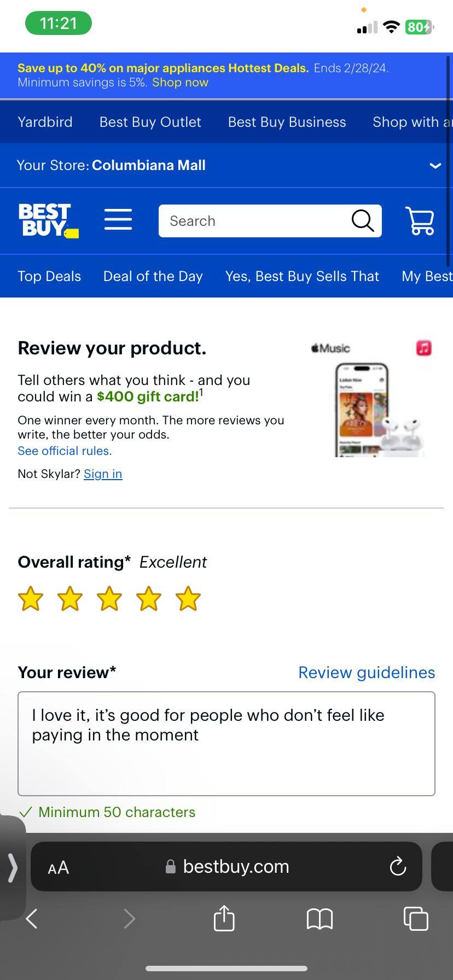Open the Review guidelines link
Image resolution: width=453 pixels, height=980 pixels.
tap(367, 672)
